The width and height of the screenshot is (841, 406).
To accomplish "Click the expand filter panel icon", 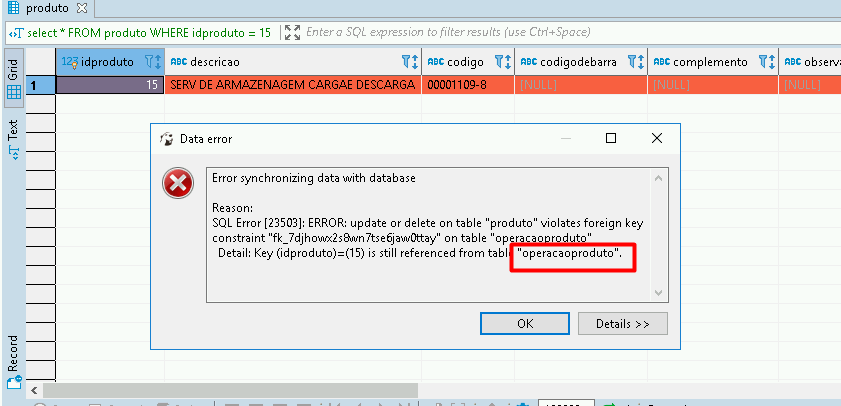I will (292, 33).
